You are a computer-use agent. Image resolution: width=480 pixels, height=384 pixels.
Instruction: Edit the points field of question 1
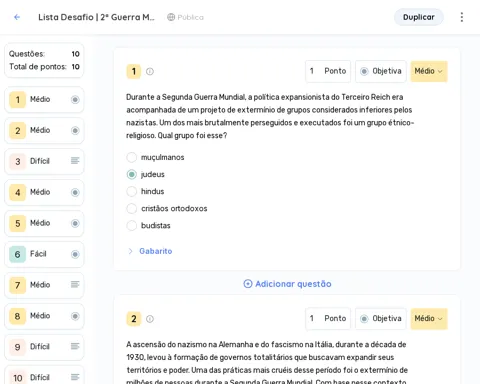pyautogui.click(x=328, y=71)
